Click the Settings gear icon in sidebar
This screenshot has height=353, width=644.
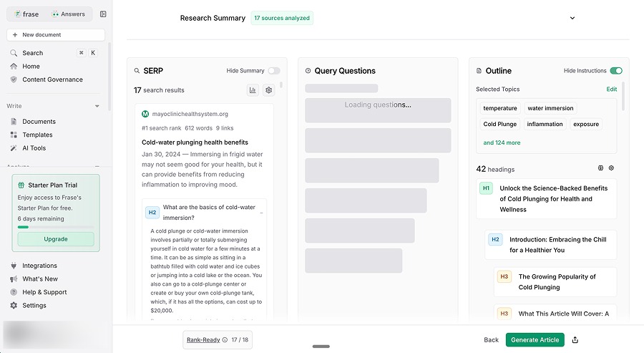click(14, 305)
